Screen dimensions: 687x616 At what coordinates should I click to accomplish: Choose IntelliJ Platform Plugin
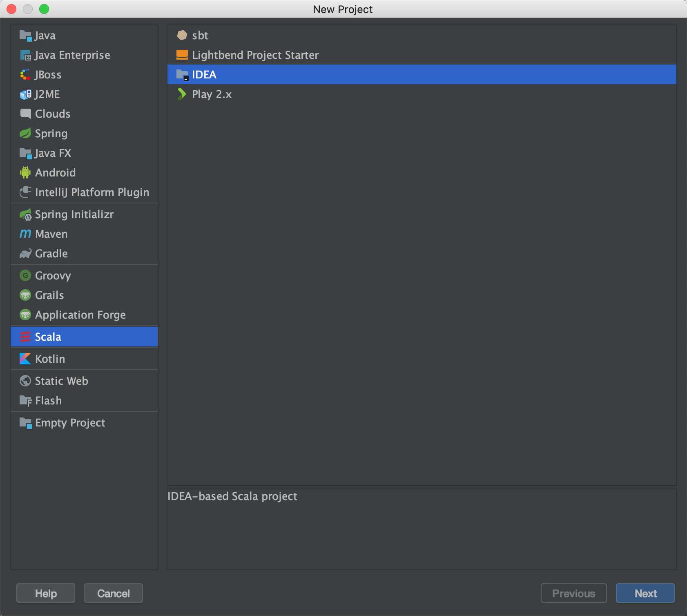coord(84,192)
